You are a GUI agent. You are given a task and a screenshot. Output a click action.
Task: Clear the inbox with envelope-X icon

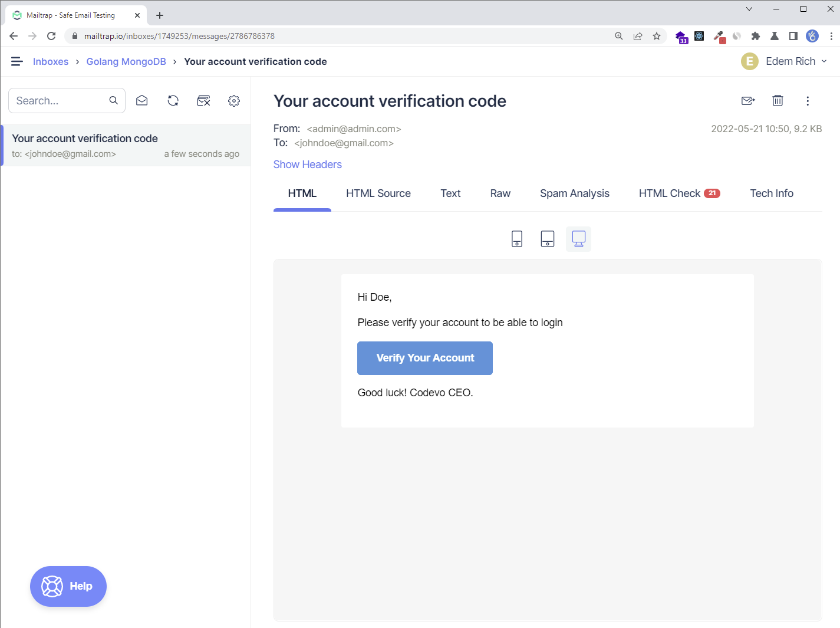[x=203, y=100]
